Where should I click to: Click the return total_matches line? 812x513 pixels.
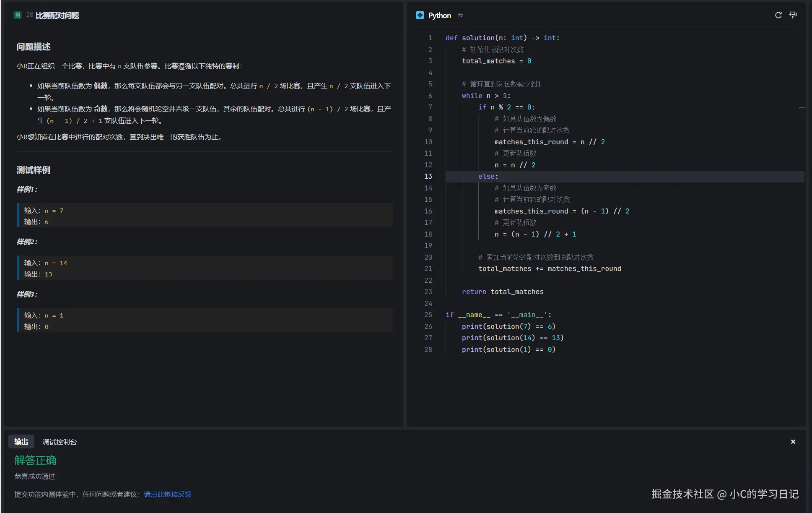click(x=502, y=292)
